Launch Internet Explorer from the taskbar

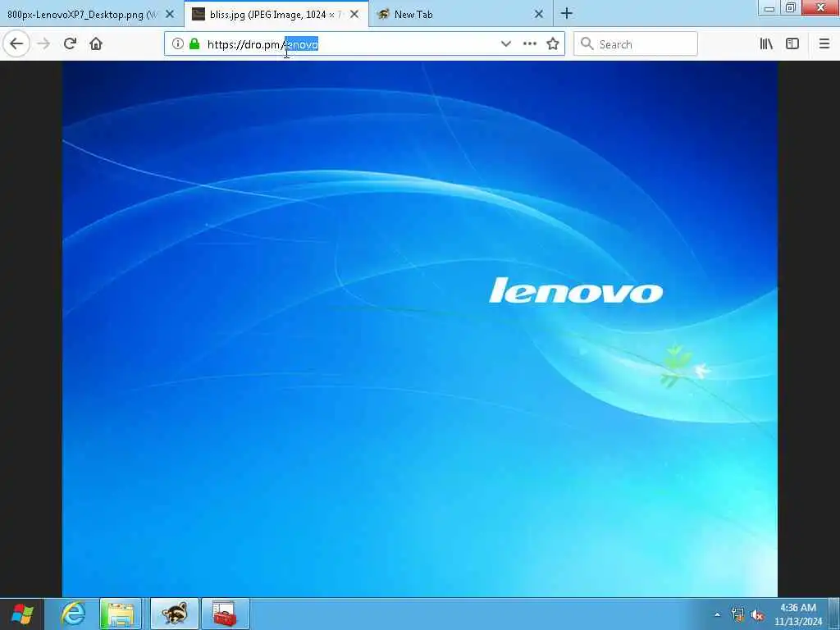coord(73,614)
